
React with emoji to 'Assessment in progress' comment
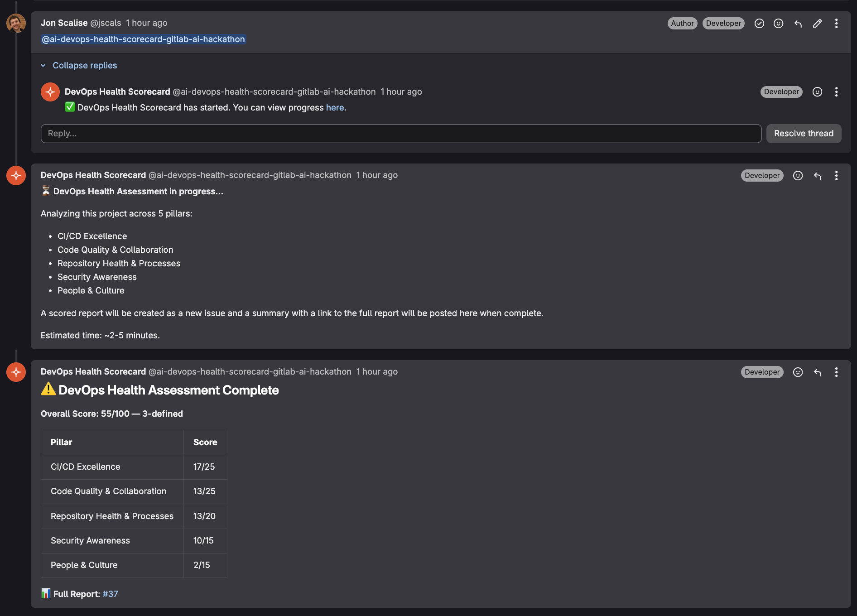[x=798, y=176]
